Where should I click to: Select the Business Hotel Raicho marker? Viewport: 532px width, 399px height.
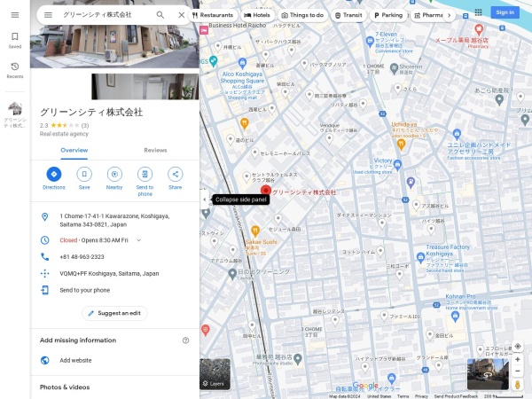pos(204,30)
